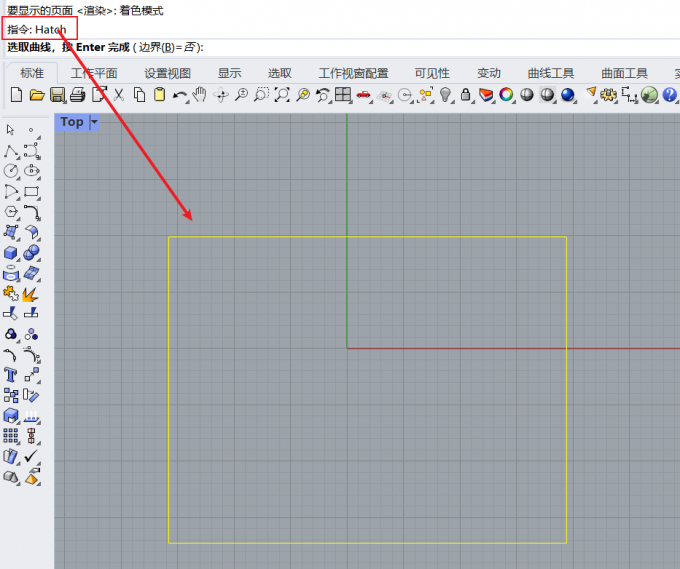Click the 边界(B)=否 command option
This screenshot has height=569, width=680.
coord(168,47)
